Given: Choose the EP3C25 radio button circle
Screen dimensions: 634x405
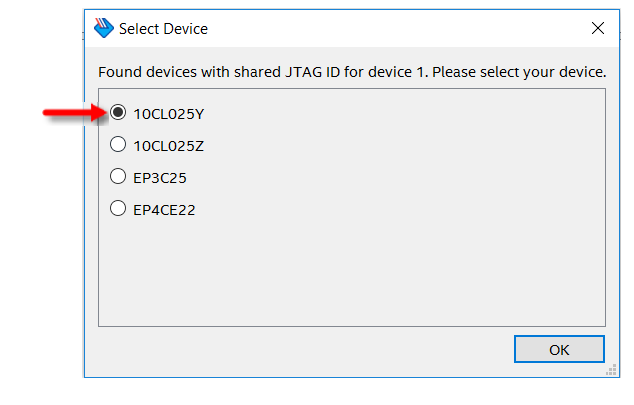Looking at the screenshot, I should (118, 177).
